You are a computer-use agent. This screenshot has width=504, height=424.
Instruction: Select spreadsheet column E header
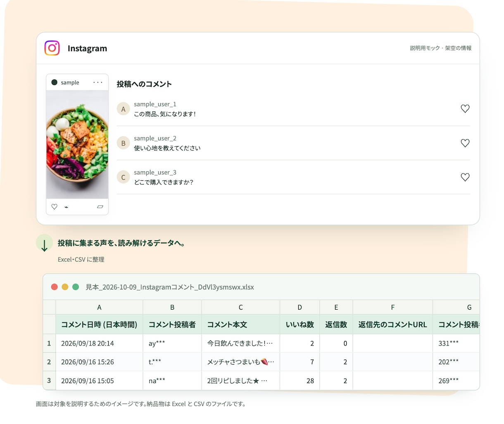pos(336,307)
